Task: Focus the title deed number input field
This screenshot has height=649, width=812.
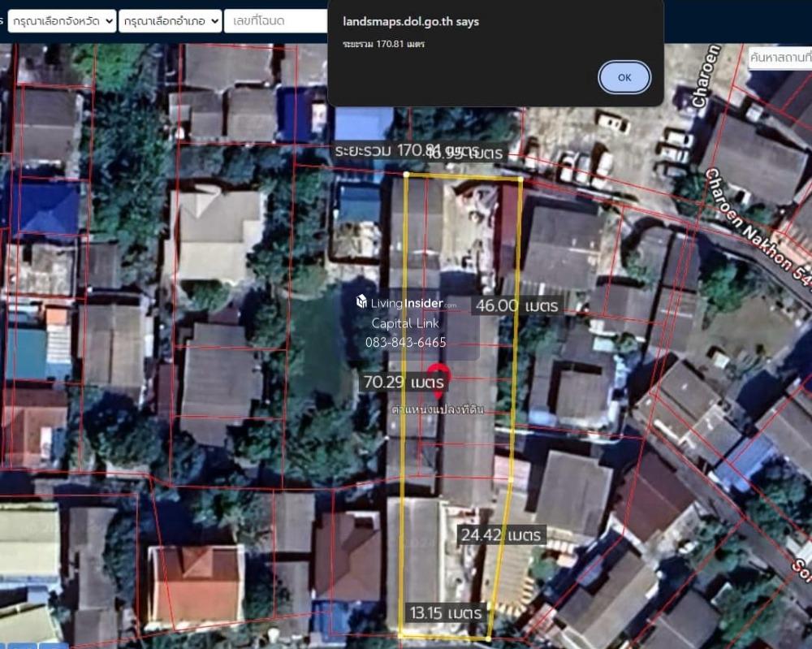Action: [276, 21]
